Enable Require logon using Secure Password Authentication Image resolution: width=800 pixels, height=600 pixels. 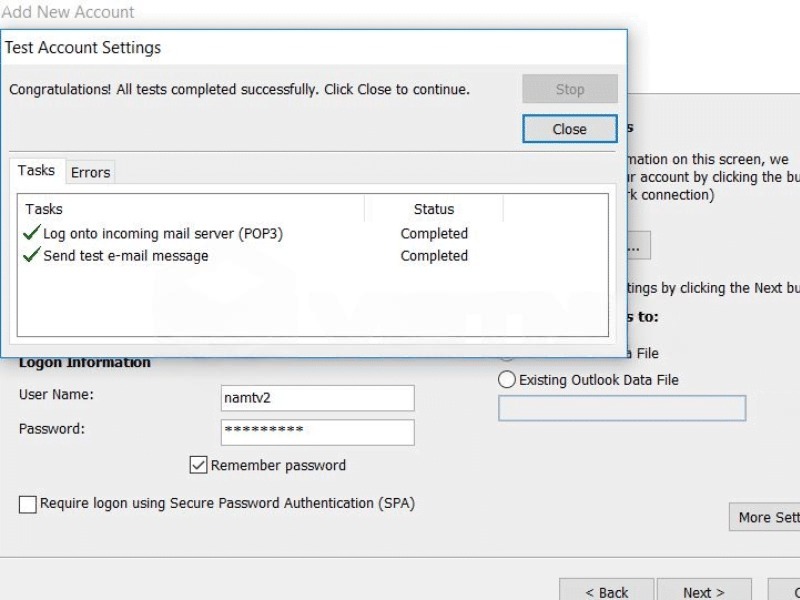pos(28,504)
